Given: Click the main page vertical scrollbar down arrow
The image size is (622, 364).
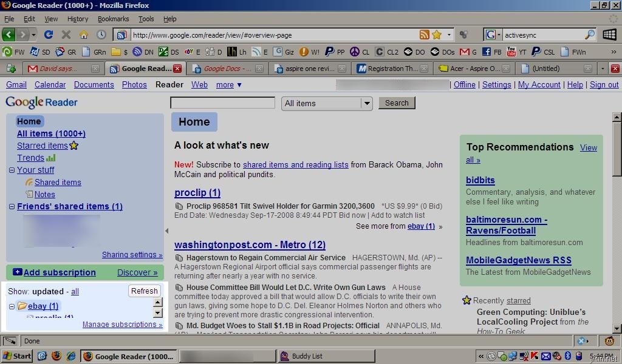Looking at the screenshot, I should click(x=617, y=329).
